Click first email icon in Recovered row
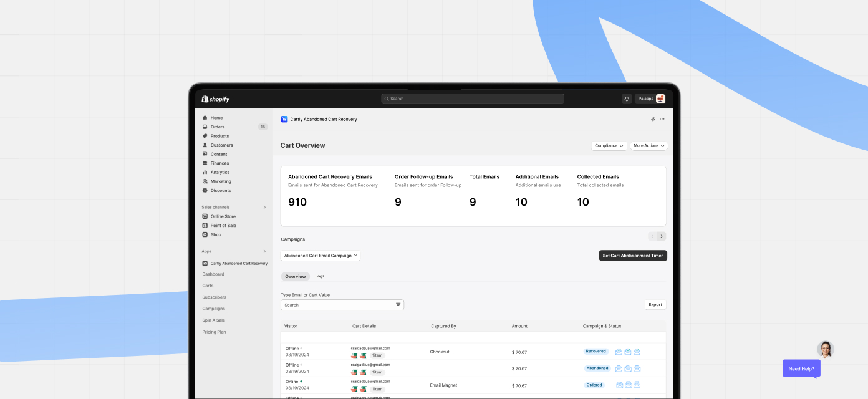Viewport: 868px width, 399px height. coord(619,352)
